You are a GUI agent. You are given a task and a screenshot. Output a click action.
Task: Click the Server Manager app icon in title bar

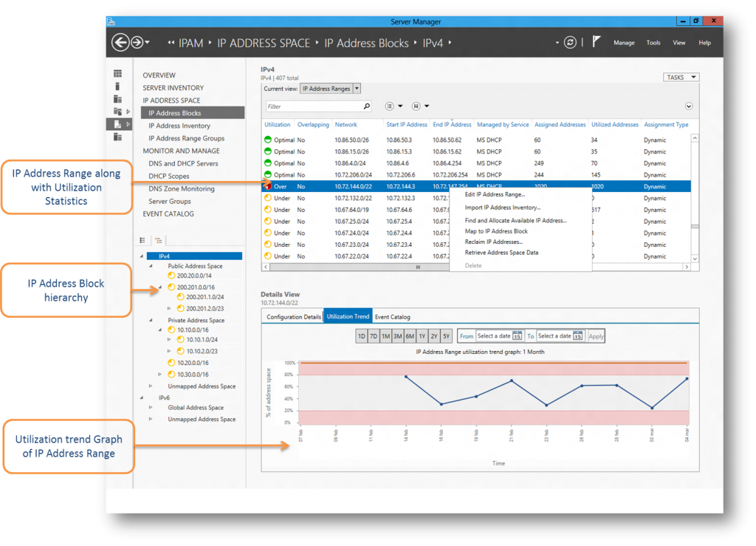[x=111, y=21]
